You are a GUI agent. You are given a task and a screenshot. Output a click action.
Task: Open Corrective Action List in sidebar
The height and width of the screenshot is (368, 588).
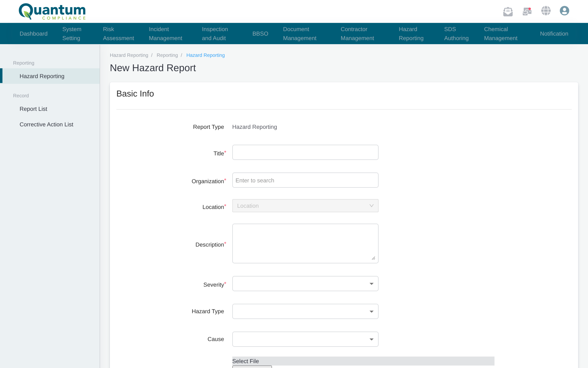click(46, 124)
